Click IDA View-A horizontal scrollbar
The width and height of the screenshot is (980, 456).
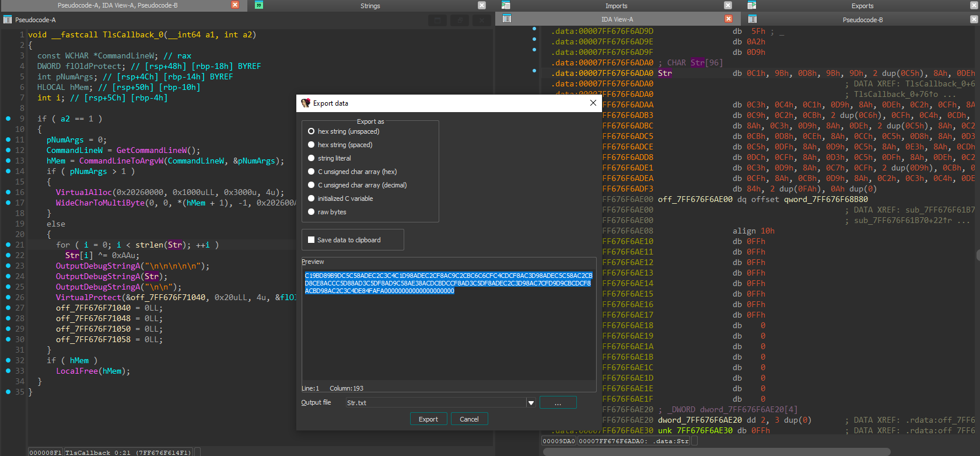coord(716,451)
